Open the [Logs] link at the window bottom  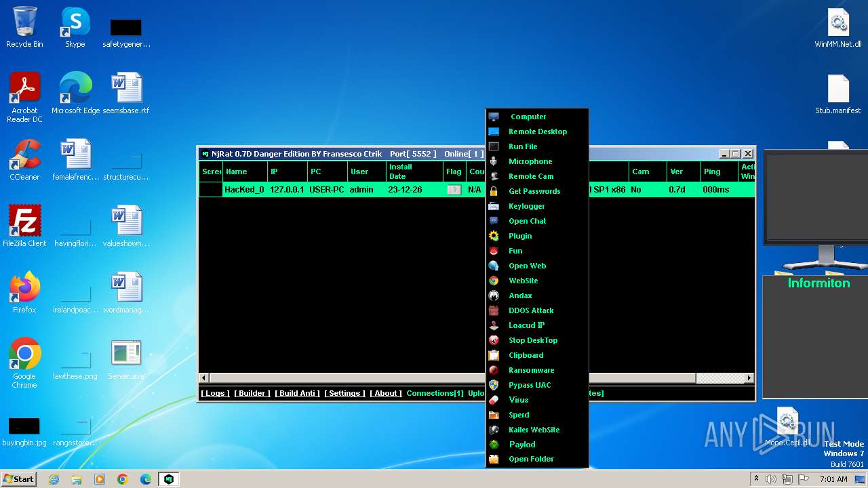click(216, 393)
